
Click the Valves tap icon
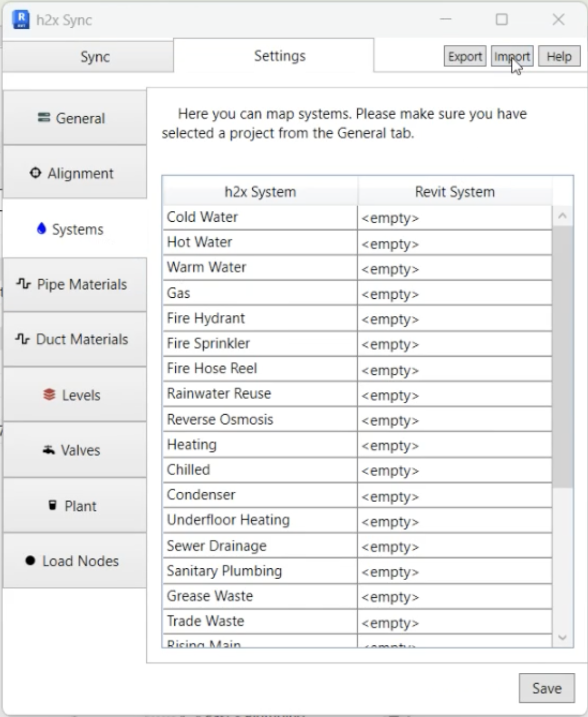(49, 450)
